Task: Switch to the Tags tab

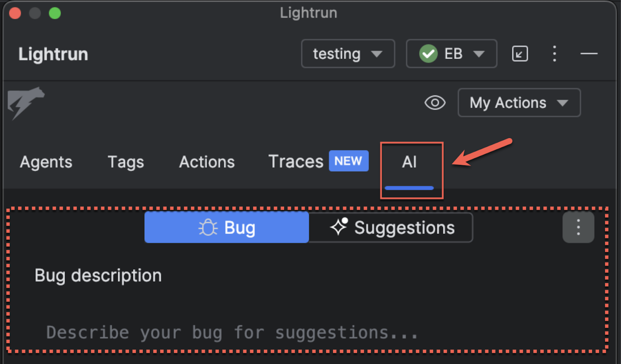Action: 126,162
